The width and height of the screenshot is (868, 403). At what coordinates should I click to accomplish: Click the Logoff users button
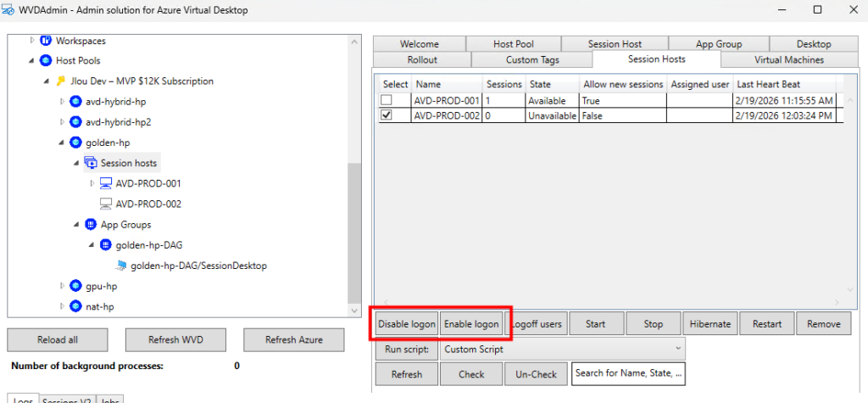coord(537,324)
